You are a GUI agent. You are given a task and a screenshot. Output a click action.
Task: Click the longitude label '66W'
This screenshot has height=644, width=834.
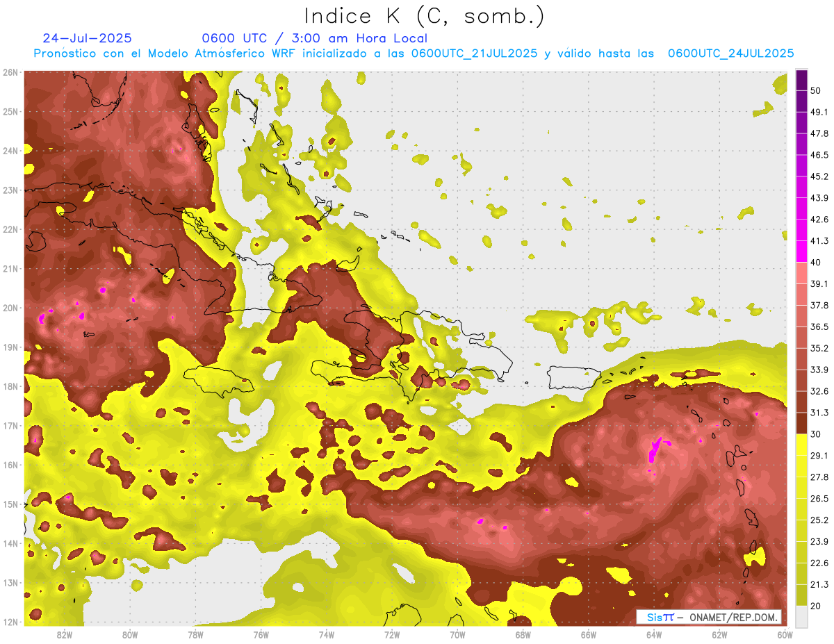coord(589,635)
